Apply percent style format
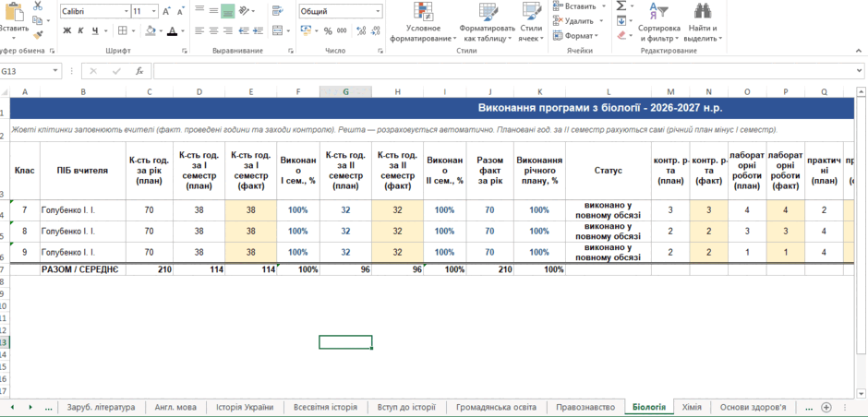 (328, 30)
